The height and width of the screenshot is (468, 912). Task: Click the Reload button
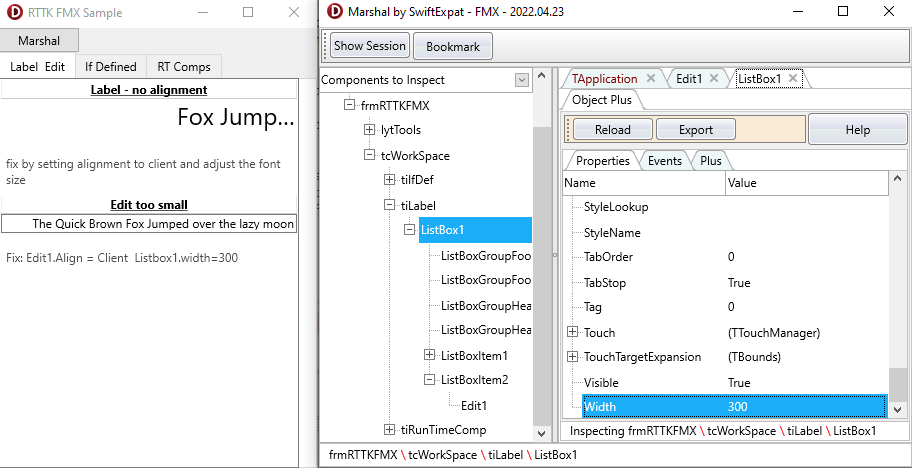click(x=612, y=130)
